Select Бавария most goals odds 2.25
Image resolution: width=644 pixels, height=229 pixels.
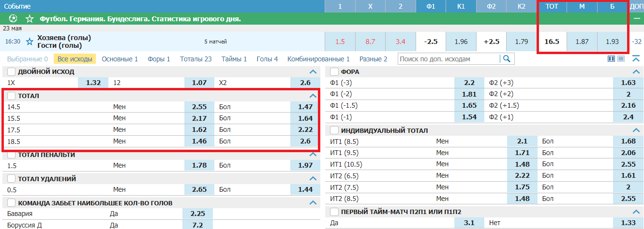[x=197, y=214]
